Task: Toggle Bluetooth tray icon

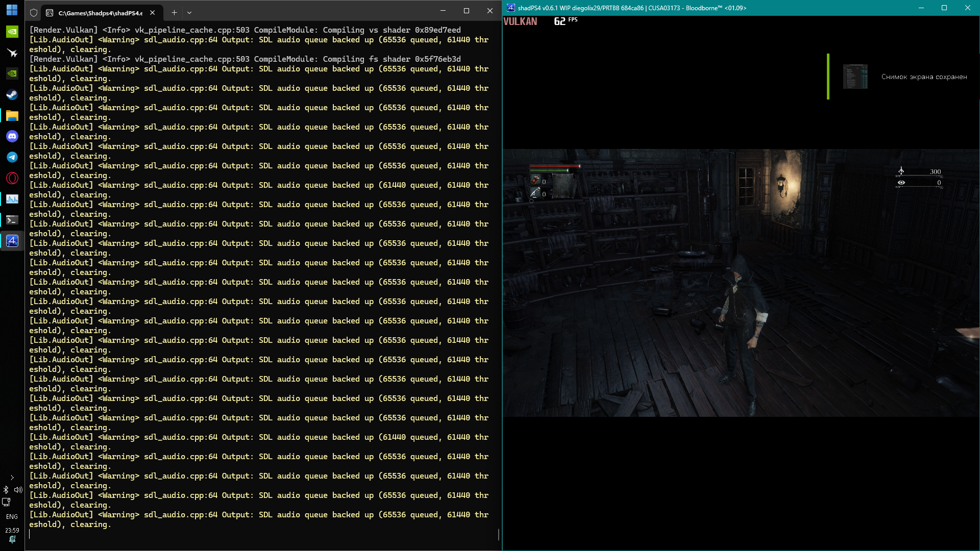Action: [x=6, y=490]
